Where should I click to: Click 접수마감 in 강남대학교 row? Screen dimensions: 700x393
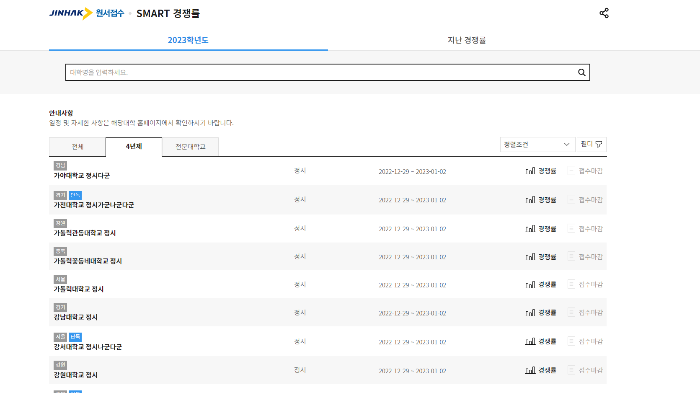point(585,313)
